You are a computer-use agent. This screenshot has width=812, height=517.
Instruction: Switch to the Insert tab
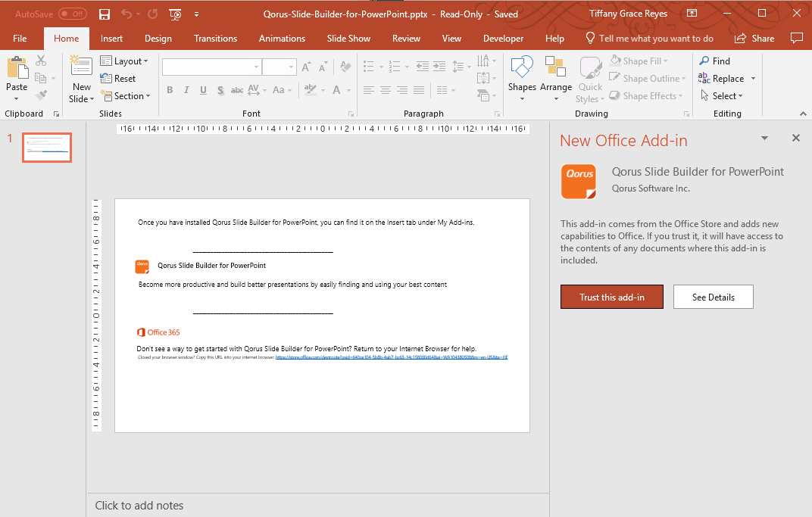(x=111, y=39)
